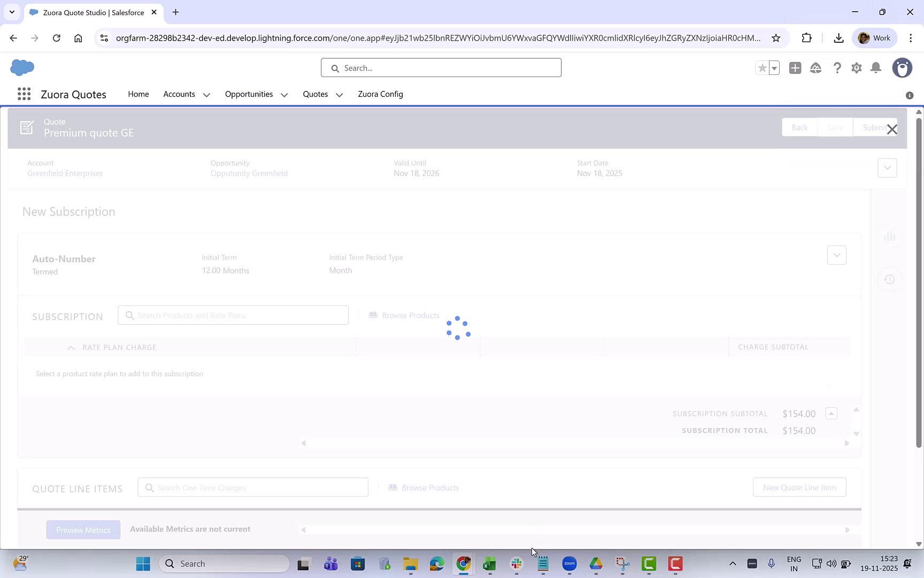Open the Opportunities tab dropdown arrow

point(284,95)
